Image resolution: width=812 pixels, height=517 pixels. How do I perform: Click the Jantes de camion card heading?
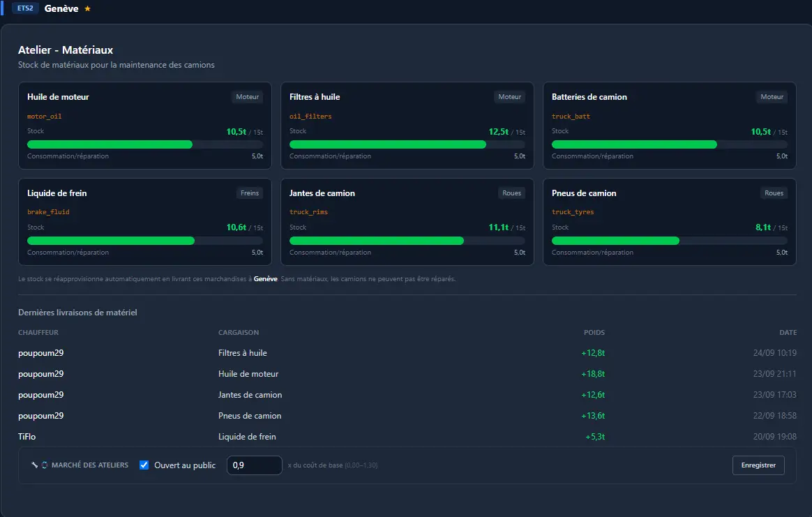coord(322,193)
